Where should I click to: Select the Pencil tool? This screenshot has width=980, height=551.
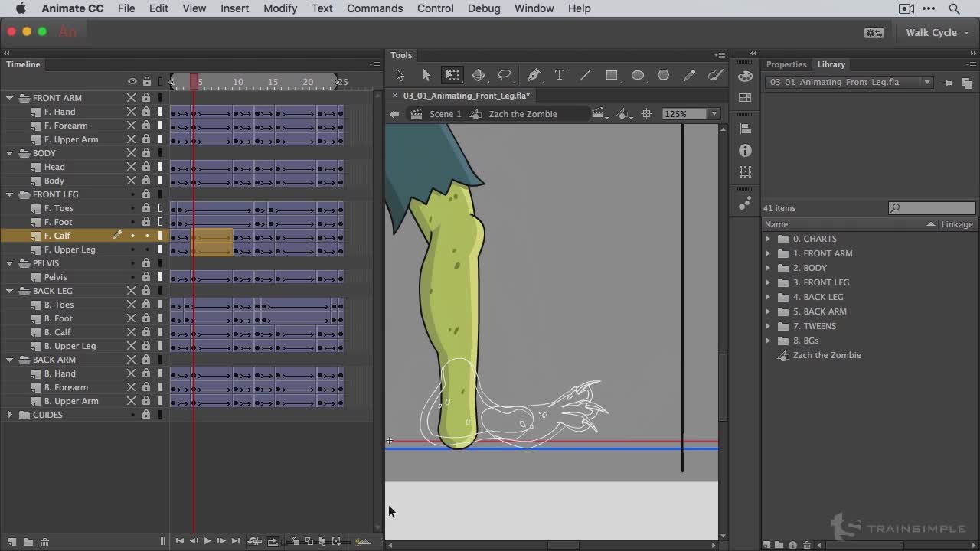point(690,75)
